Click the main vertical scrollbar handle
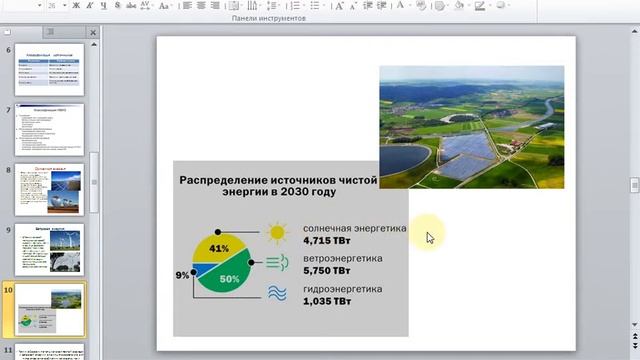 pos(634,185)
